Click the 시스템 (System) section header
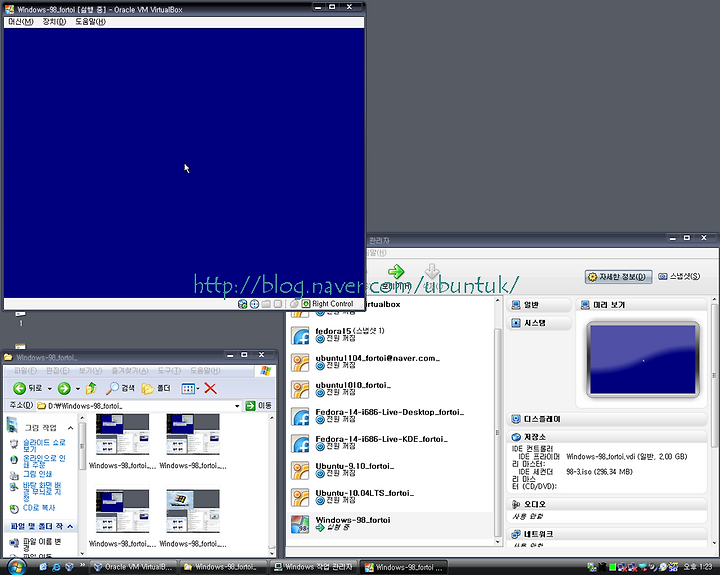Viewport: 720px width, 575px height. pyautogui.click(x=539, y=323)
